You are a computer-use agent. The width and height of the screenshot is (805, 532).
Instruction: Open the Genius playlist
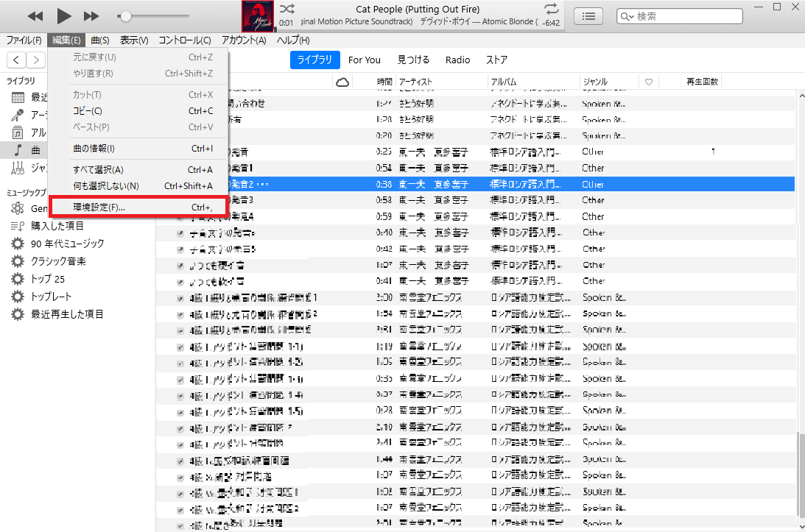click(x=35, y=208)
